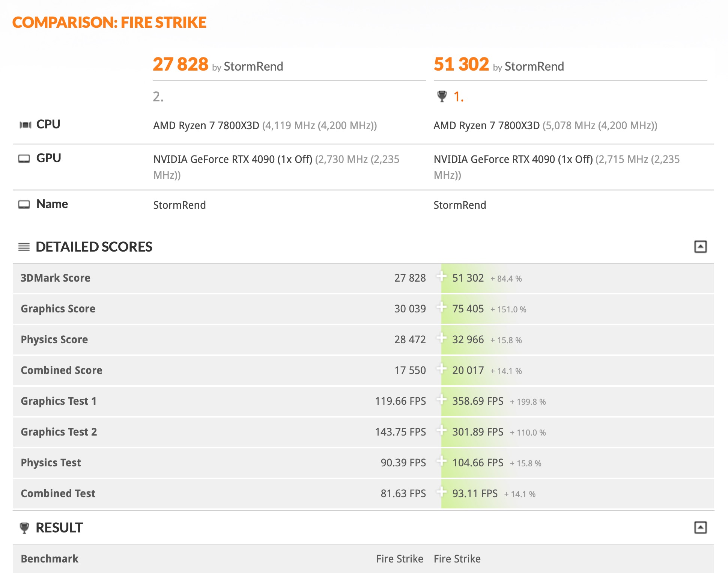This screenshot has width=728, height=573.
Task: Click the Name row monitor icon
Action: pyautogui.click(x=24, y=205)
